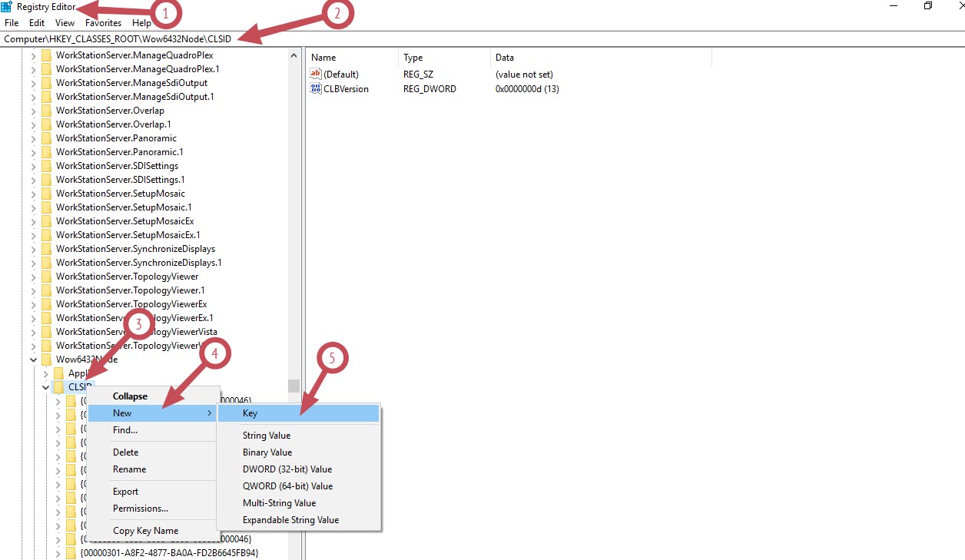
Task: Click the WorkStationServer.Panoramic folder icon
Action: click(46, 138)
